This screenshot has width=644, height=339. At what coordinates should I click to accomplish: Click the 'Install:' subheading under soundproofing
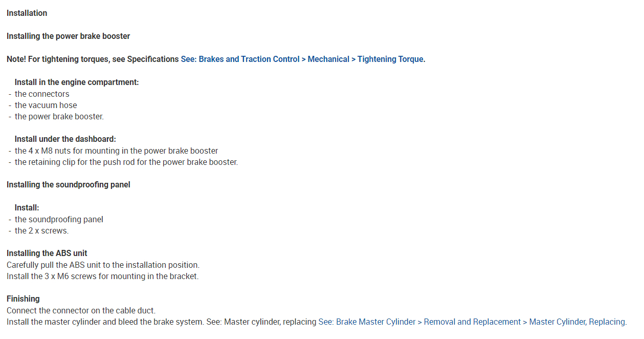[x=27, y=208]
